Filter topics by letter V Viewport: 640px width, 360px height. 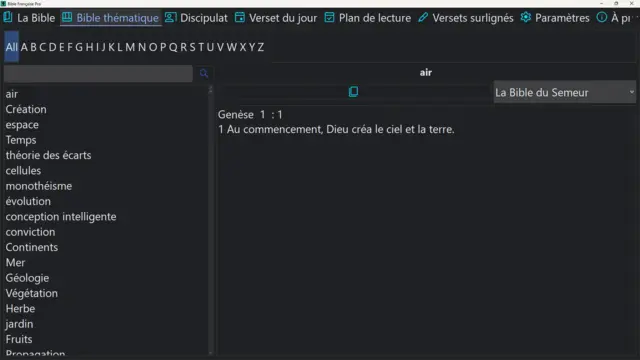click(220, 47)
